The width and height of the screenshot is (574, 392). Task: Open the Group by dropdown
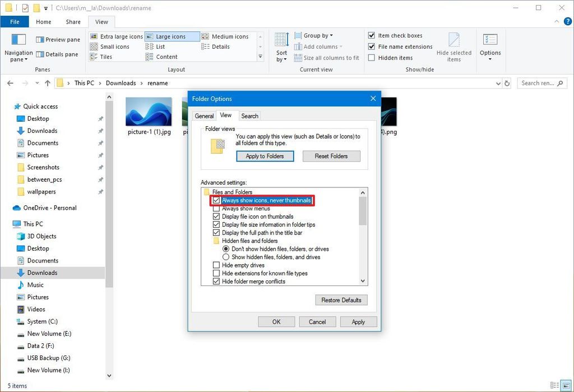pos(313,35)
